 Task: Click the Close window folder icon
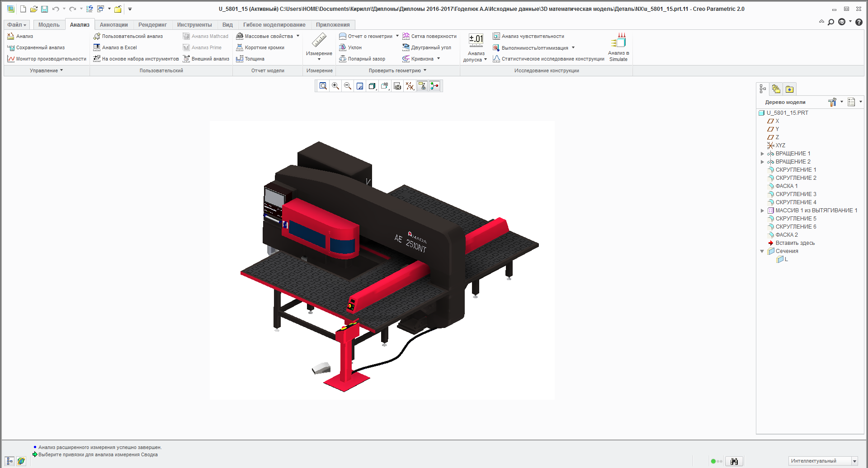pos(118,9)
